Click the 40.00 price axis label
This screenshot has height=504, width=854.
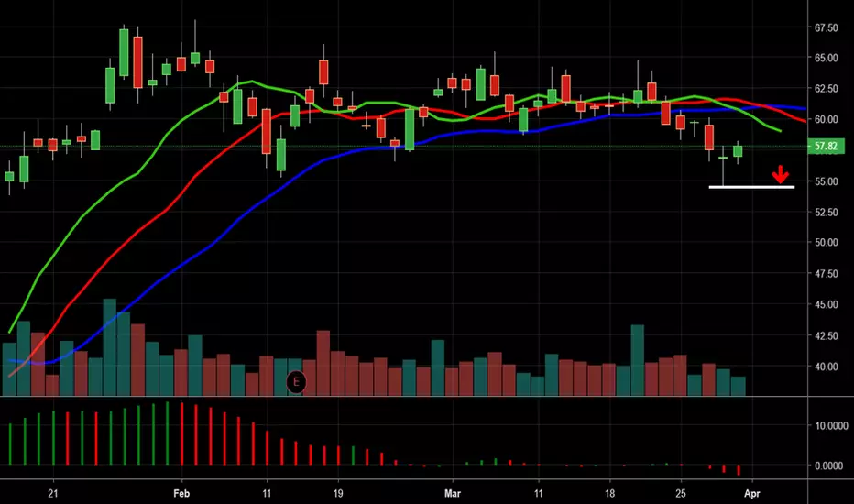pyautogui.click(x=826, y=367)
